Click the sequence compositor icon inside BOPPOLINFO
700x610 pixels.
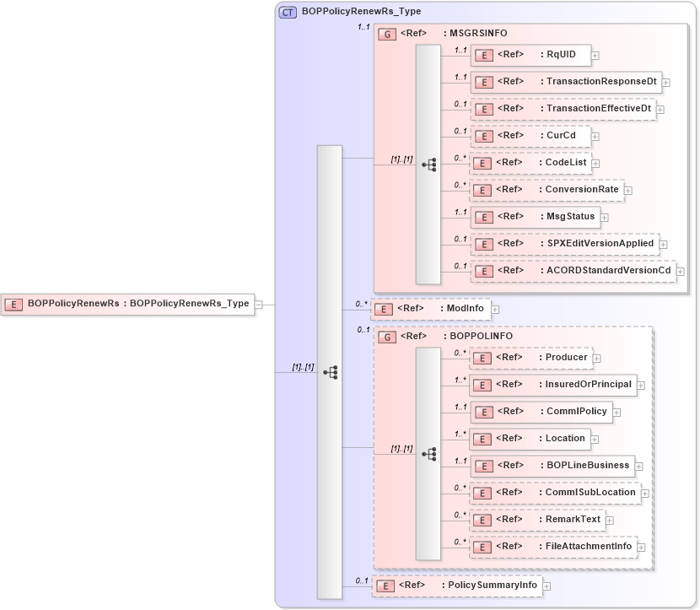click(431, 453)
